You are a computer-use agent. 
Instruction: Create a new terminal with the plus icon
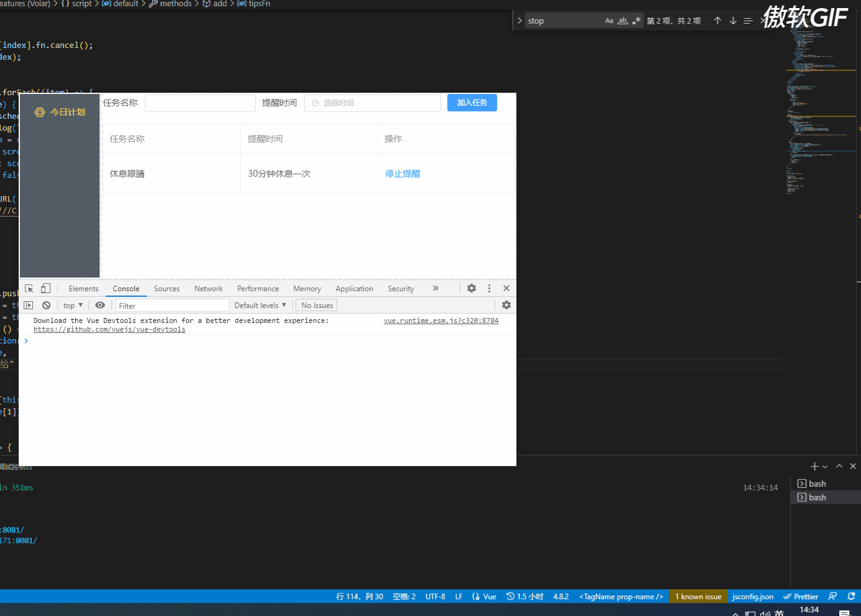click(x=814, y=466)
